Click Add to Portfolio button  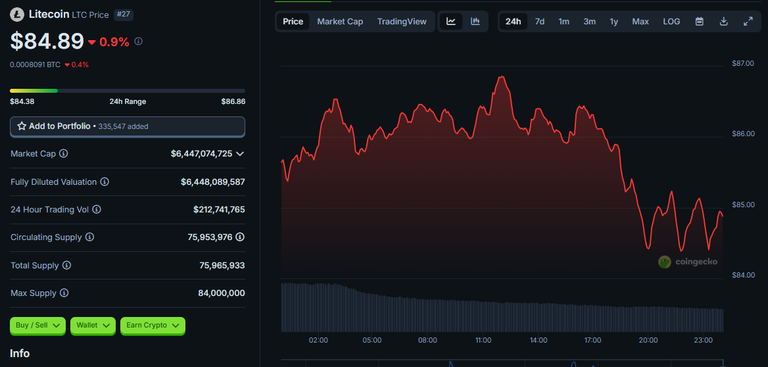pos(127,126)
